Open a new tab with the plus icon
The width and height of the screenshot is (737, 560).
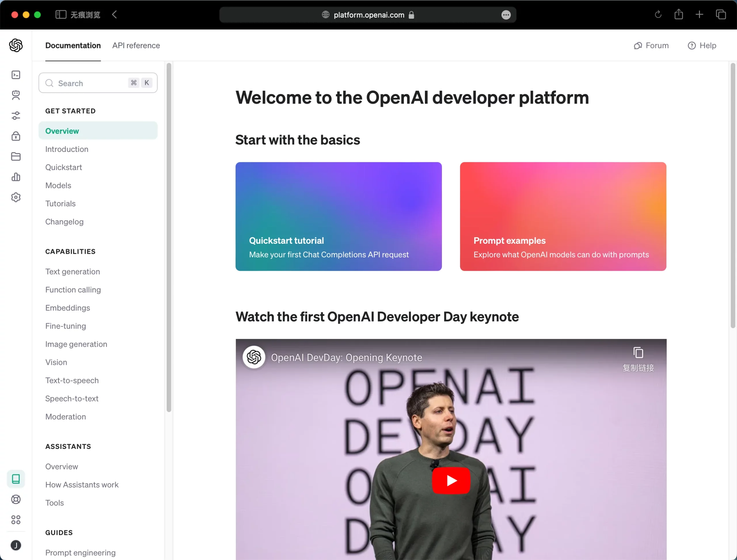[x=699, y=15]
